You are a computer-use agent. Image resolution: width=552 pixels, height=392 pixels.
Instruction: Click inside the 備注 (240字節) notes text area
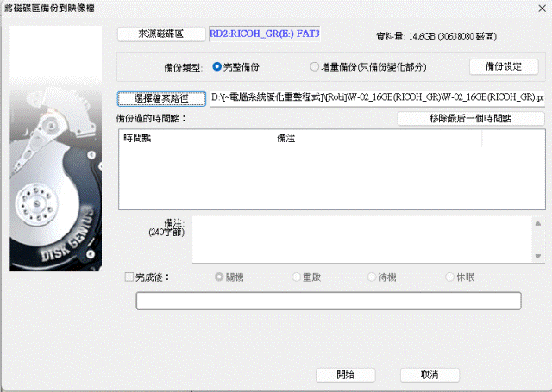pyautogui.click(x=362, y=240)
